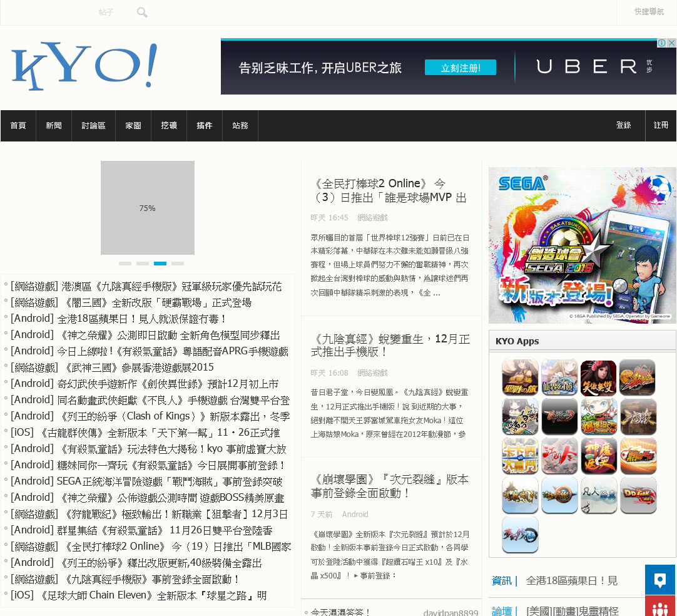Click the blue floating badge icon

tap(660, 580)
